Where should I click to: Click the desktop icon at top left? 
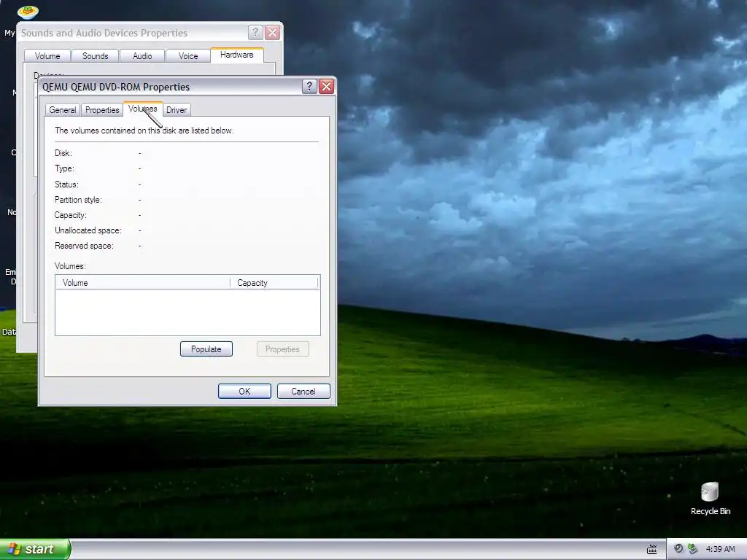click(x=28, y=12)
